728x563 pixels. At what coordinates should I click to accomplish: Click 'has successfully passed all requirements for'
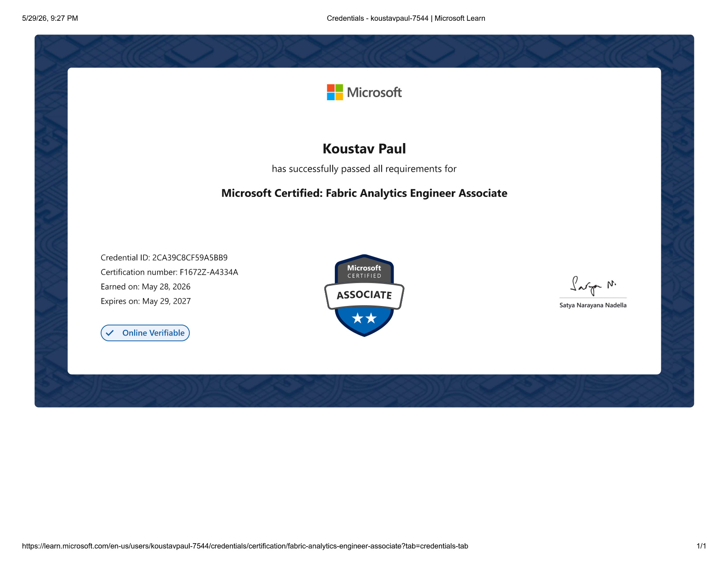[x=364, y=169]
